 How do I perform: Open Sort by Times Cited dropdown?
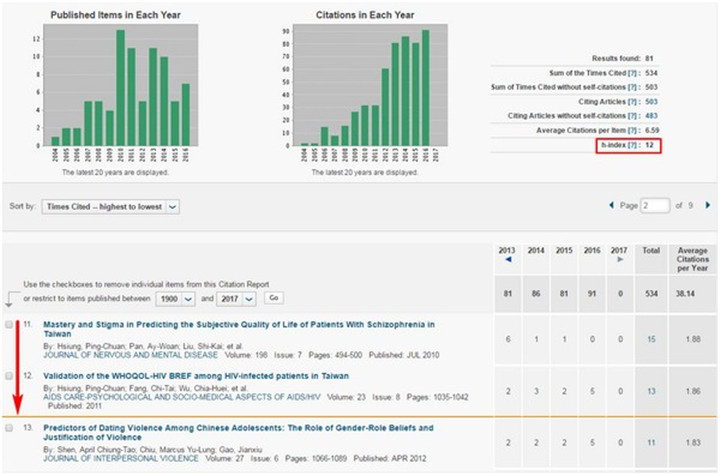(x=173, y=206)
